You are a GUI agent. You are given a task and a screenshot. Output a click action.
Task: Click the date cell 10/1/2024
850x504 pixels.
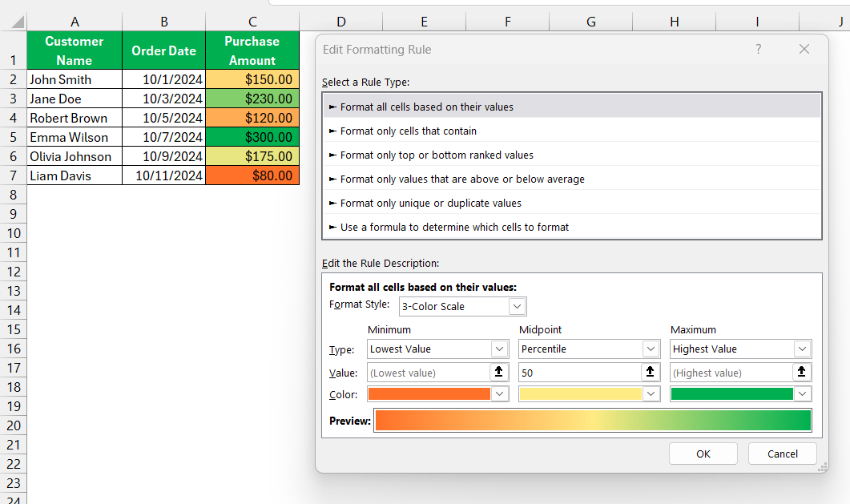coord(163,79)
